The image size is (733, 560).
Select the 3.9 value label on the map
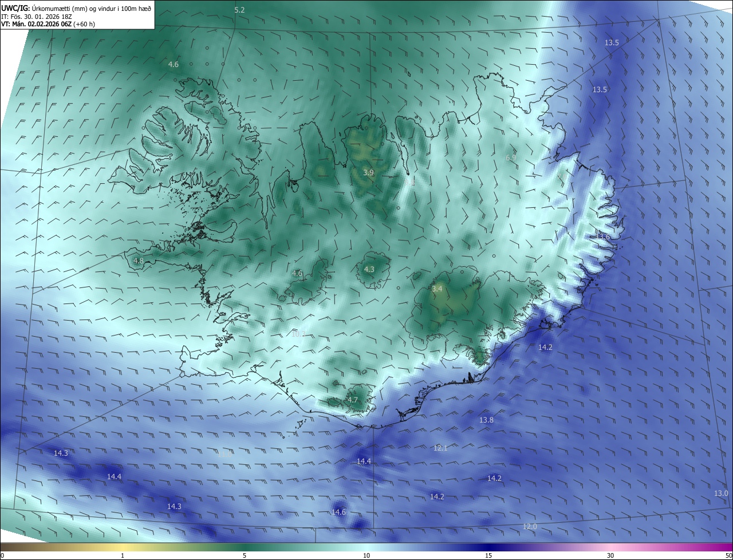click(x=369, y=172)
